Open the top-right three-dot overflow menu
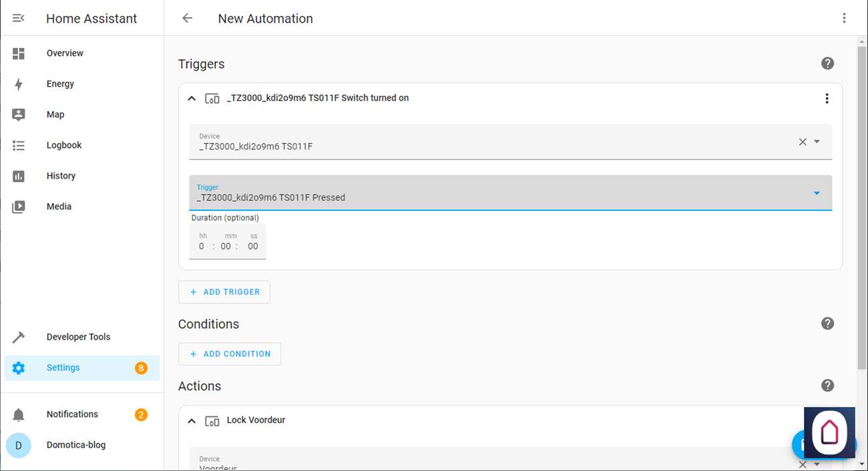The width and height of the screenshot is (868, 471). [844, 19]
